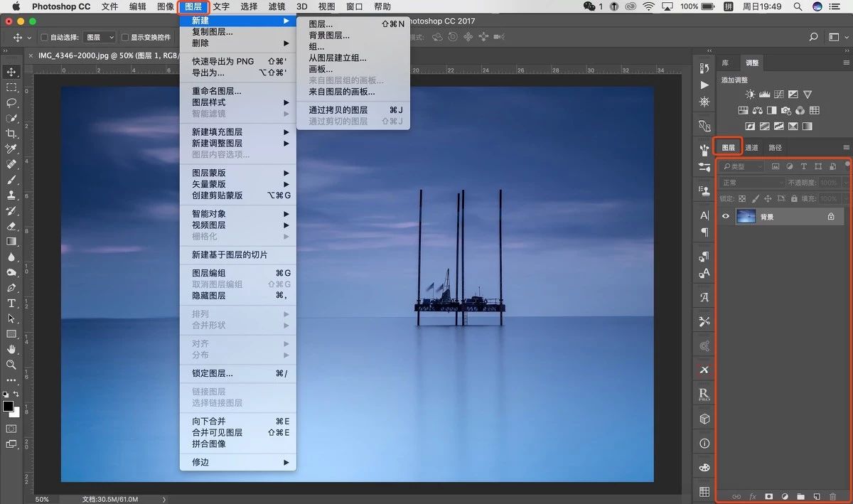853x504 pixels.
Task: Click the Create new layer icon
Action: [816, 496]
